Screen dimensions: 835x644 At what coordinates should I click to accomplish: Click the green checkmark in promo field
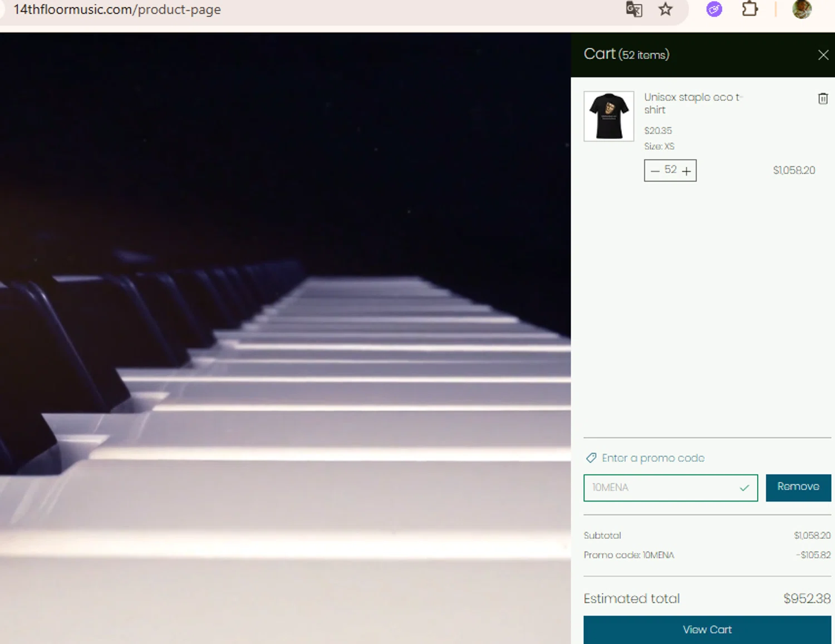[x=744, y=488]
